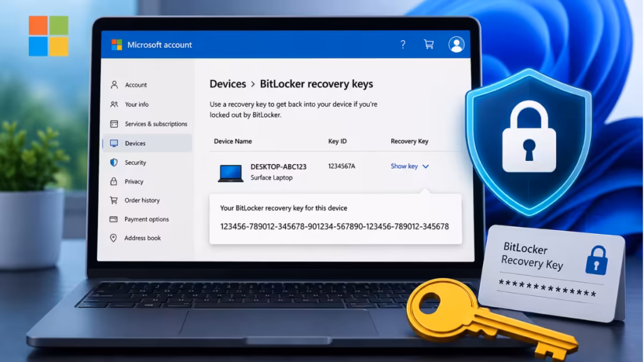Click the Surface Laptop label
Viewport: 644px width, 362px height.
click(x=272, y=178)
